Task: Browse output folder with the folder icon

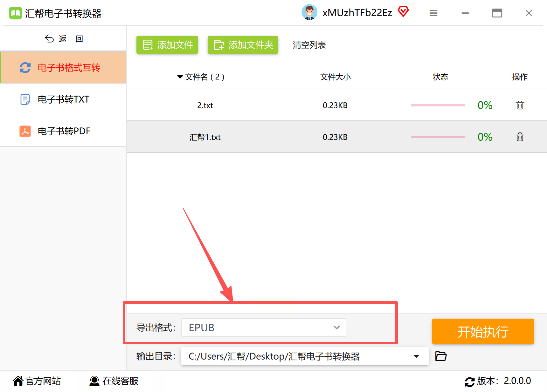Action: 441,356
